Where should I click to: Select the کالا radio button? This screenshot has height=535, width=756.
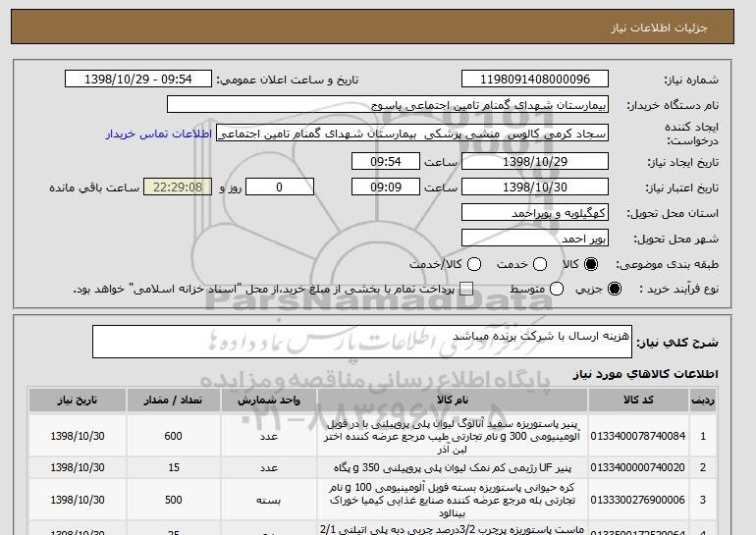[x=590, y=264]
